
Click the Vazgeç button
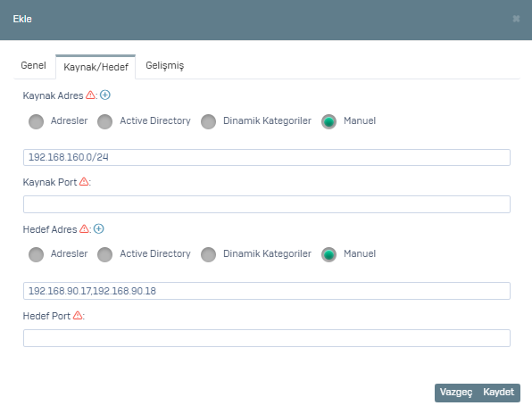[456, 393]
